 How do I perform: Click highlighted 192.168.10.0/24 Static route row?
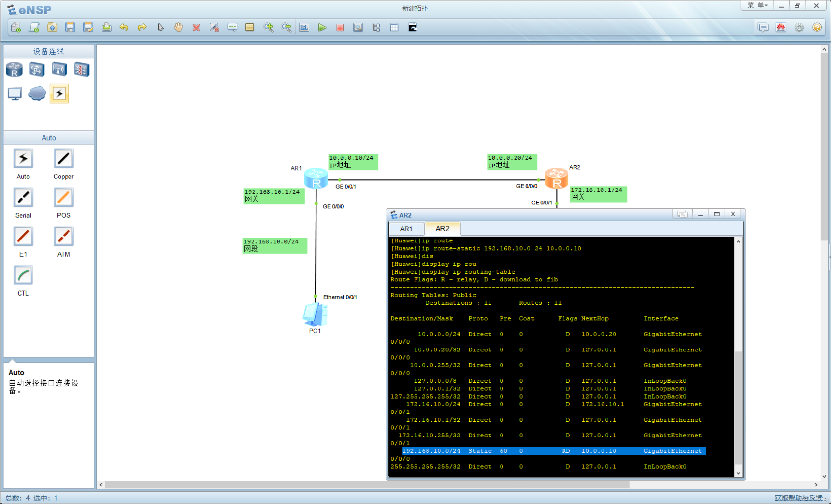tap(553, 451)
